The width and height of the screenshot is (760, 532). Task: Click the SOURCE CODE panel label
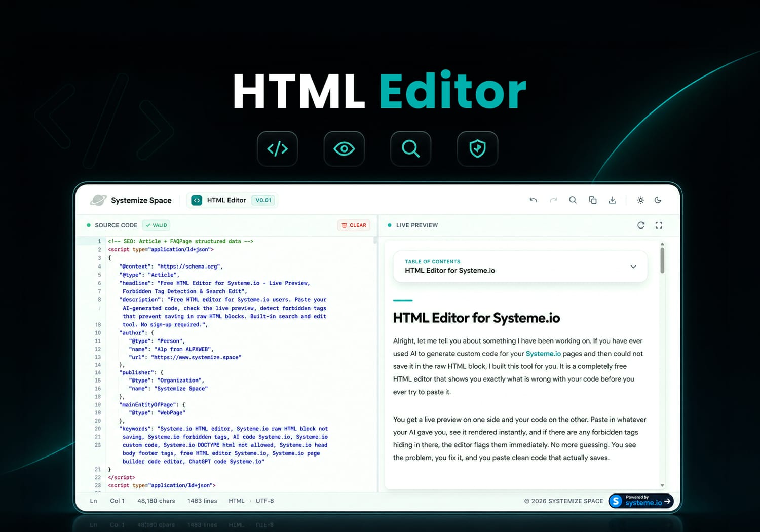tap(116, 225)
